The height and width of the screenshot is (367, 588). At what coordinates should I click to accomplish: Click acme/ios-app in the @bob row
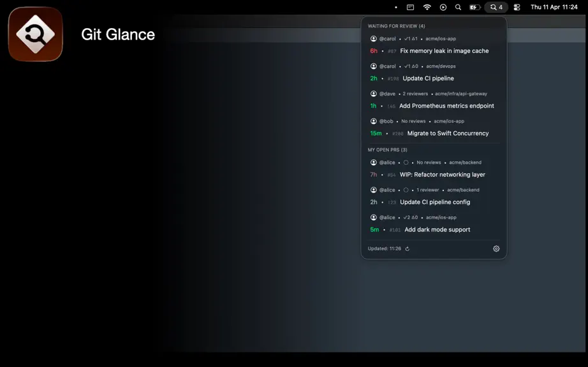449,121
